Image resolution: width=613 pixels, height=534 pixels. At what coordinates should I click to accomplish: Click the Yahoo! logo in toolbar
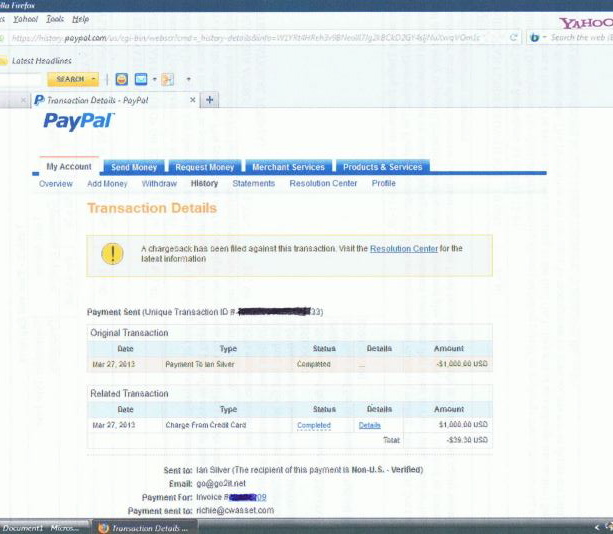(x=586, y=23)
